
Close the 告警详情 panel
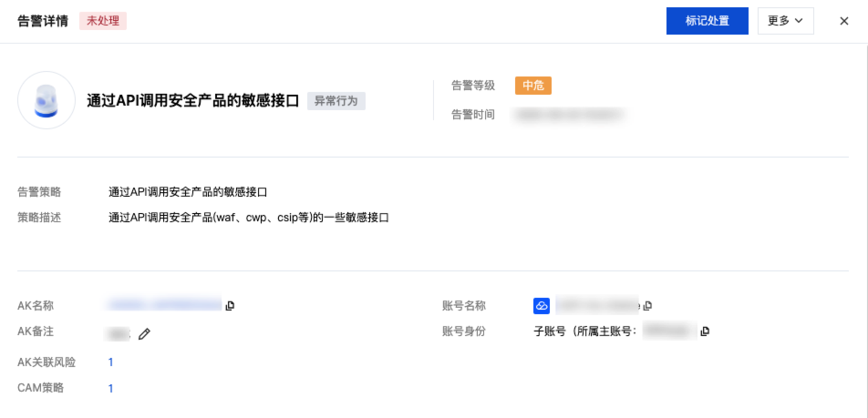click(x=844, y=21)
